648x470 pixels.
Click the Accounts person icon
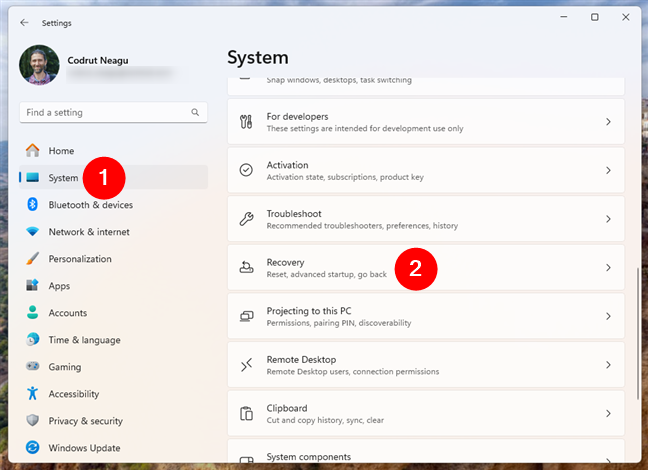click(32, 313)
